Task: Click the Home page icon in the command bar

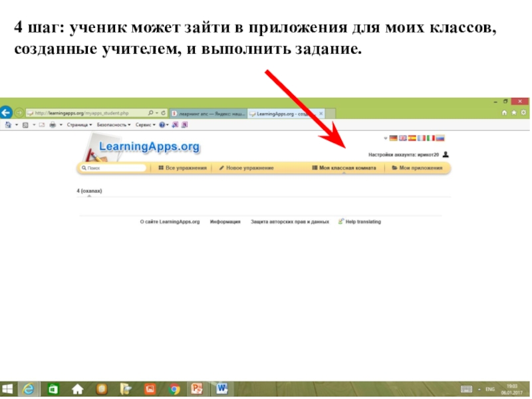Action: click(9, 125)
